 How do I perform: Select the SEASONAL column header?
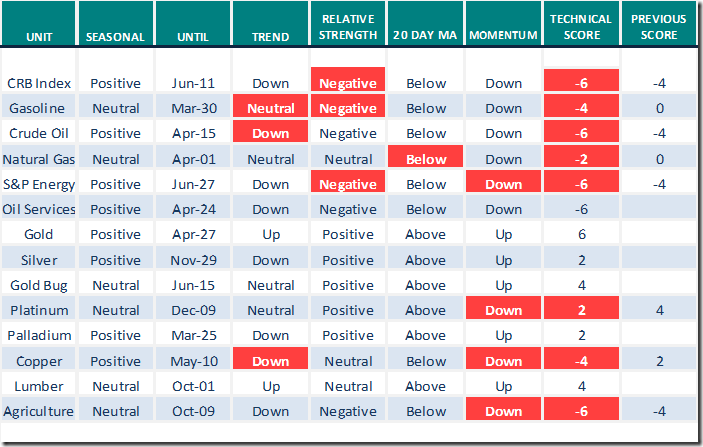pos(116,37)
